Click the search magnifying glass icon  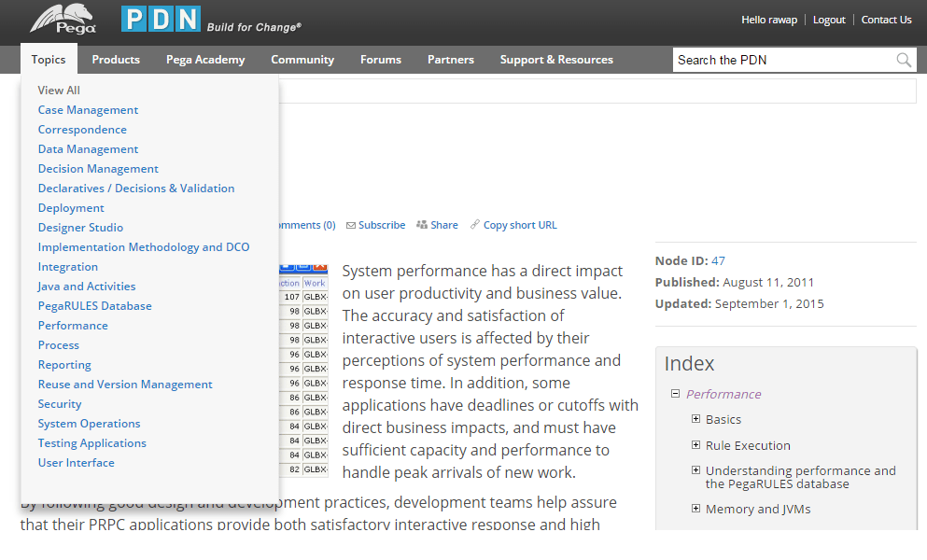coord(902,59)
